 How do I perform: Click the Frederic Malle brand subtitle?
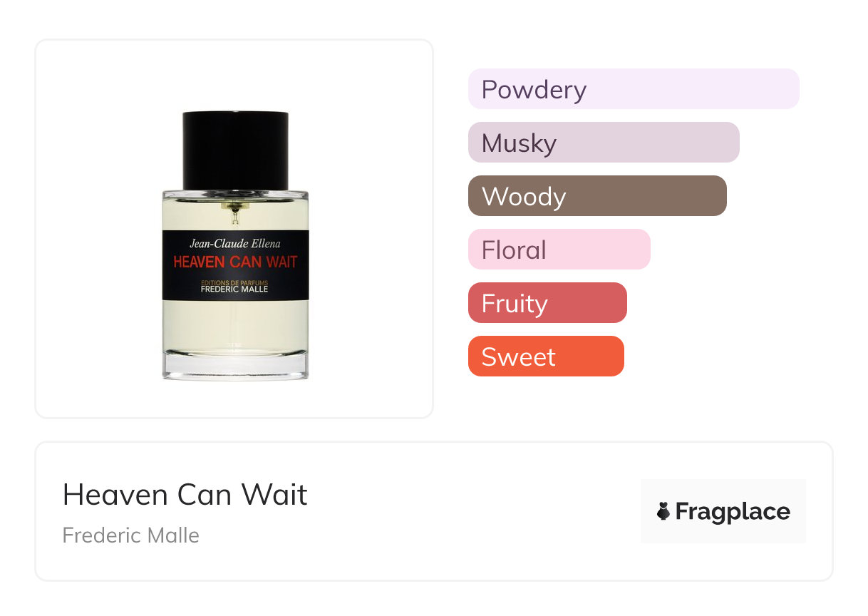pos(131,535)
